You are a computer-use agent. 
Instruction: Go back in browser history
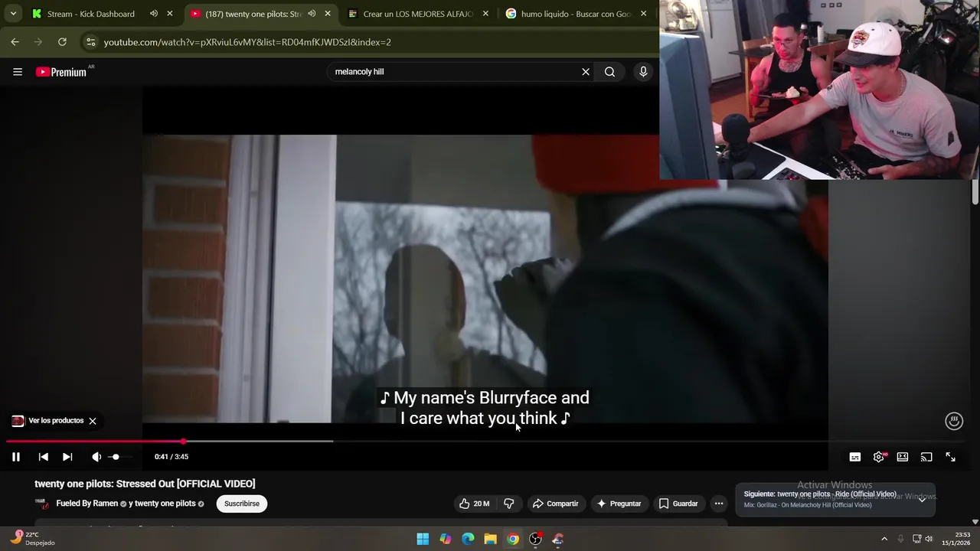(15, 42)
